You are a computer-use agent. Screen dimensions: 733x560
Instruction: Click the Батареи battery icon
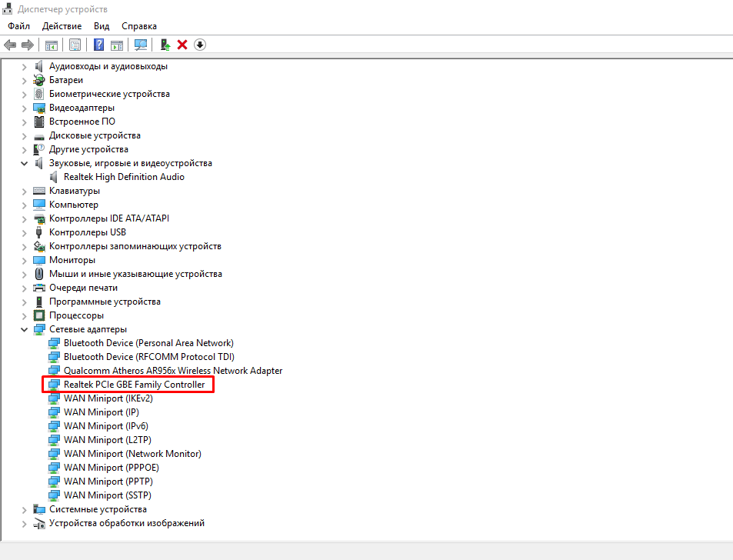click(39, 81)
